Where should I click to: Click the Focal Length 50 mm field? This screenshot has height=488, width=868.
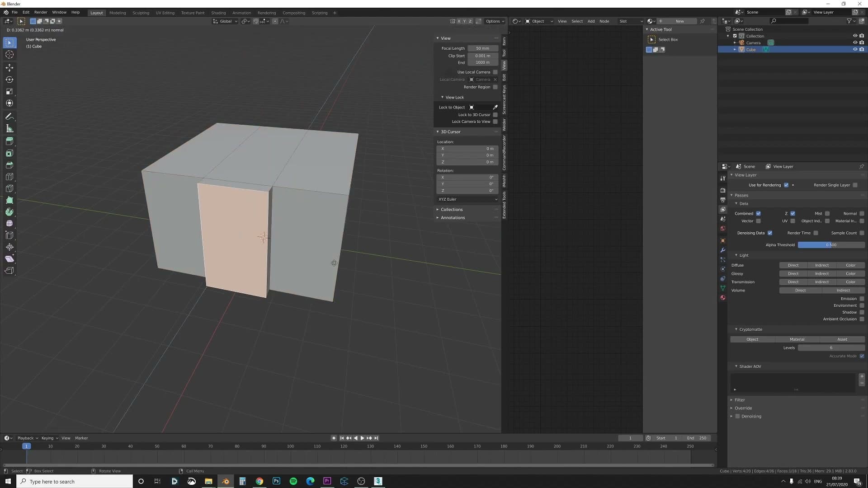click(482, 48)
